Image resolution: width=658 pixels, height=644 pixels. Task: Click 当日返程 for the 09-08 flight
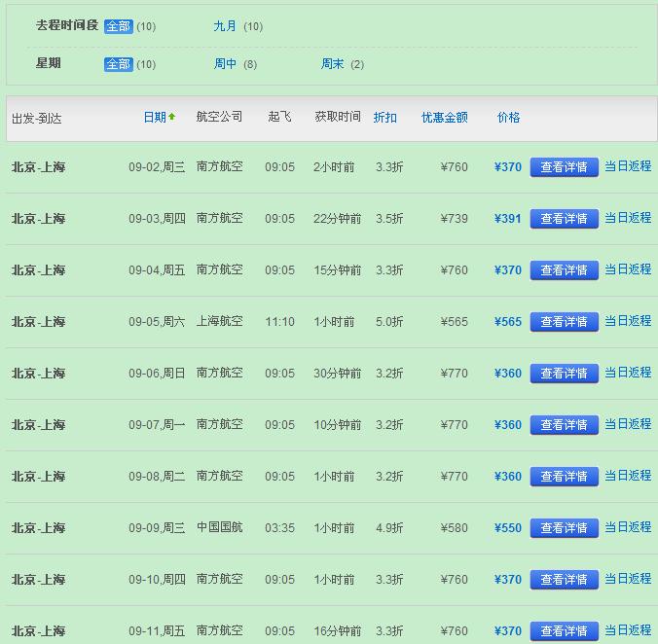point(628,476)
